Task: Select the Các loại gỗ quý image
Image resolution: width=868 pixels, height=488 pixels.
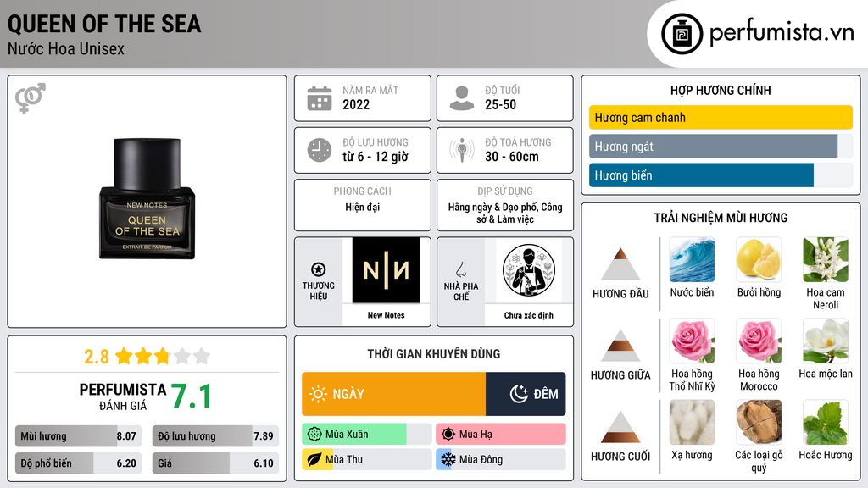Action: pyautogui.click(x=759, y=422)
